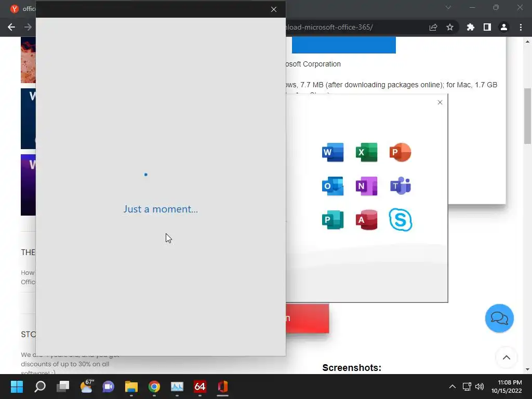Toggle the browser side panel icon
The width and height of the screenshot is (532, 399).
pyautogui.click(x=487, y=27)
